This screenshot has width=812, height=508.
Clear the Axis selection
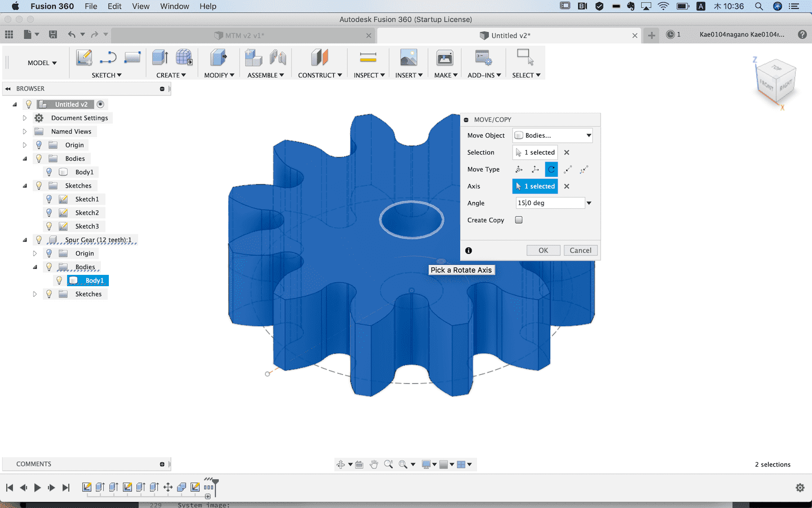567,186
